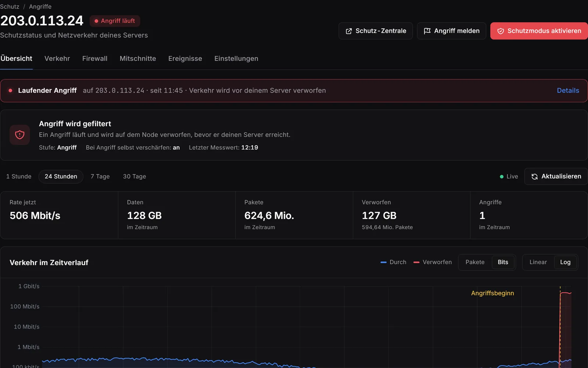Viewport: 588px width, 368px height.
Task: Click the Angriffsbeginn marker on the chart
Action: point(492,293)
